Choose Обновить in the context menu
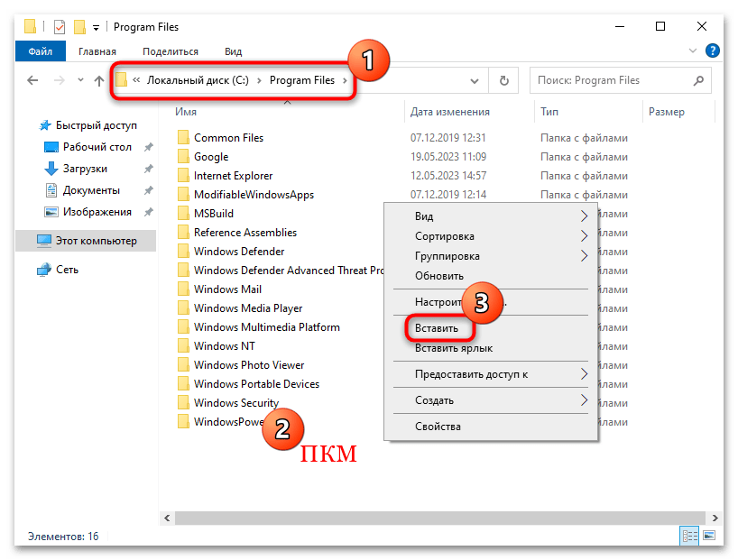738x560 pixels. (x=491, y=276)
